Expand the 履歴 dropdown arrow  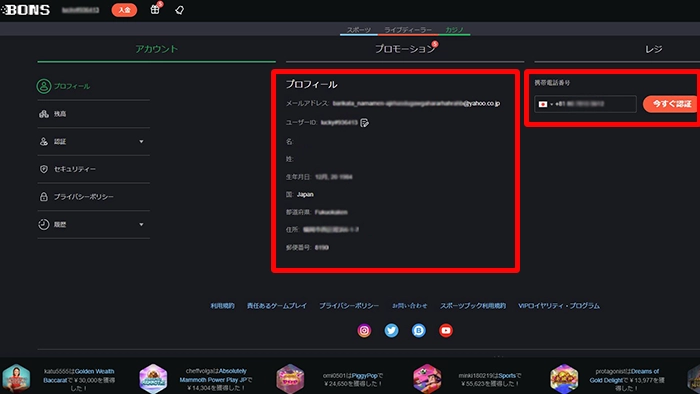141,224
